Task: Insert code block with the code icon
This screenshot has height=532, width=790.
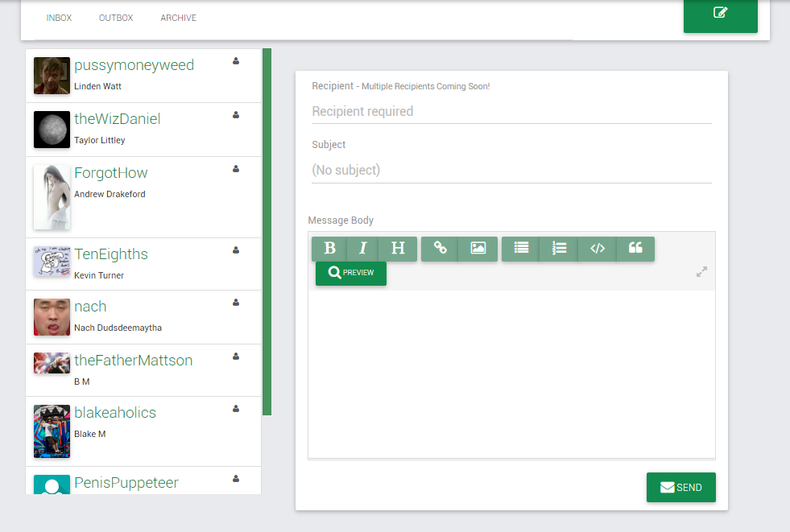Action: pyautogui.click(x=598, y=248)
